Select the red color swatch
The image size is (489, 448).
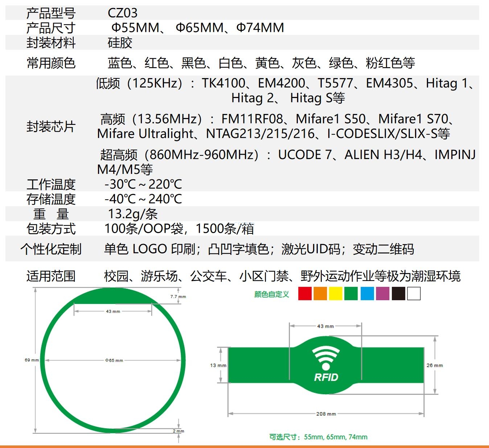pyautogui.click(x=305, y=293)
